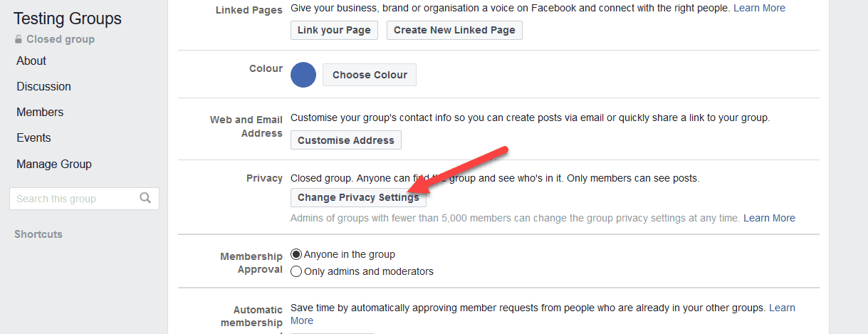The height and width of the screenshot is (334, 868).
Task: Click the closed group lock icon
Action: [19, 40]
